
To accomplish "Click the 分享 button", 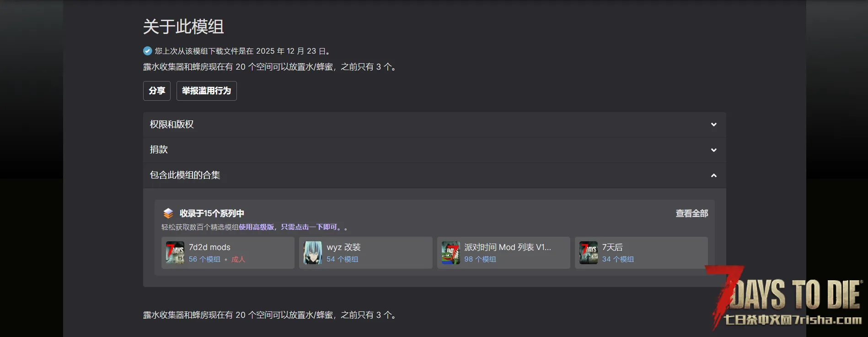I will [x=157, y=91].
